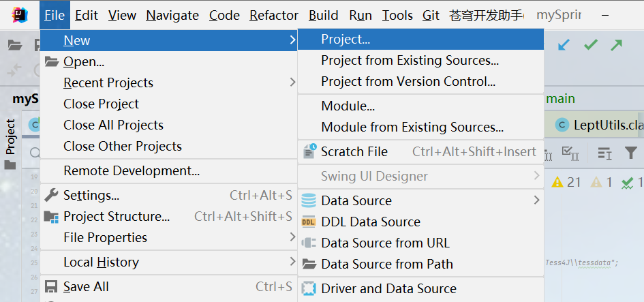The height and width of the screenshot is (302, 644).
Task: Choose Project... from the New submenu
Action: tap(346, 40)
